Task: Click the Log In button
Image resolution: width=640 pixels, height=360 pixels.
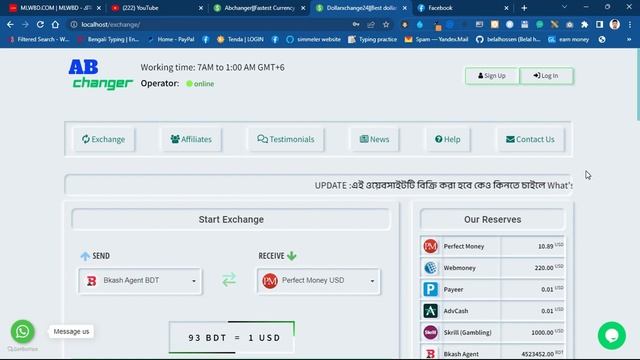Action: 546,76
